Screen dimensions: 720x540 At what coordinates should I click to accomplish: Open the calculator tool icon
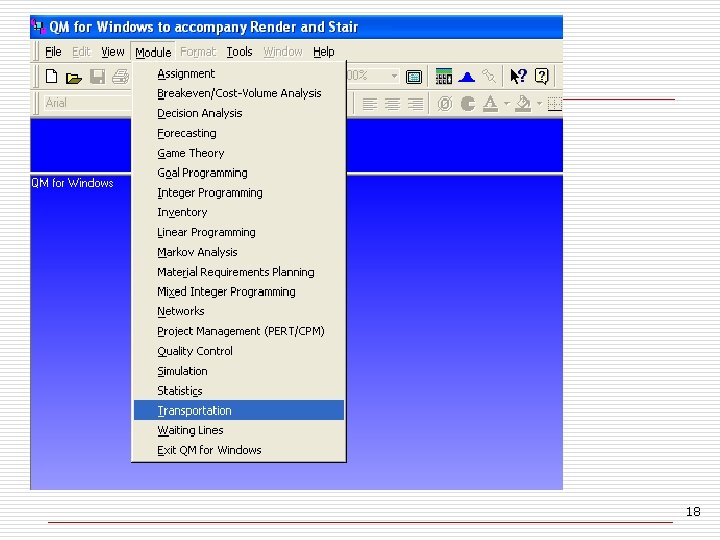(x=444, y=76)
